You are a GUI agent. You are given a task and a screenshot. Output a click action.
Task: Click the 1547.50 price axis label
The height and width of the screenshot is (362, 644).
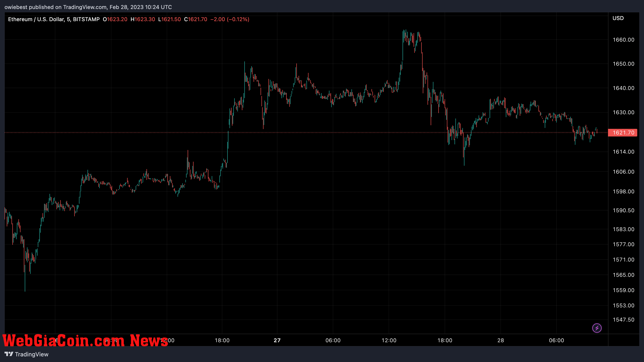coord(624,320)
